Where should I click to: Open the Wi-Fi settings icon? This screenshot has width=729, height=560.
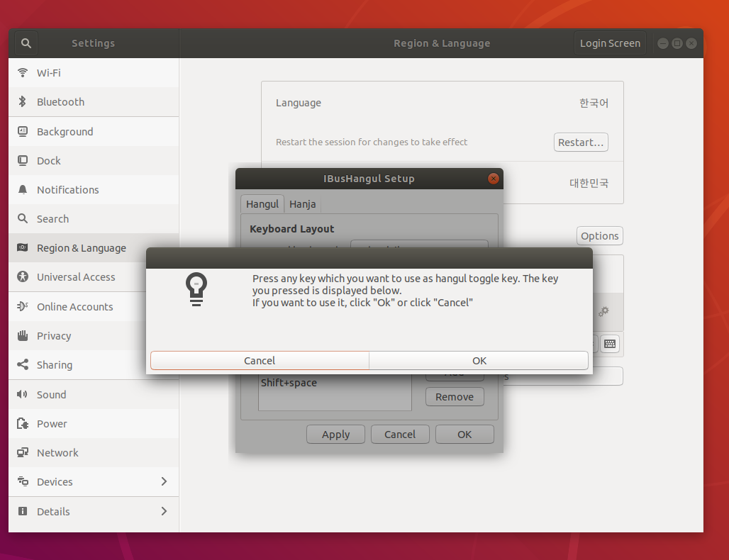pos(22,72)
